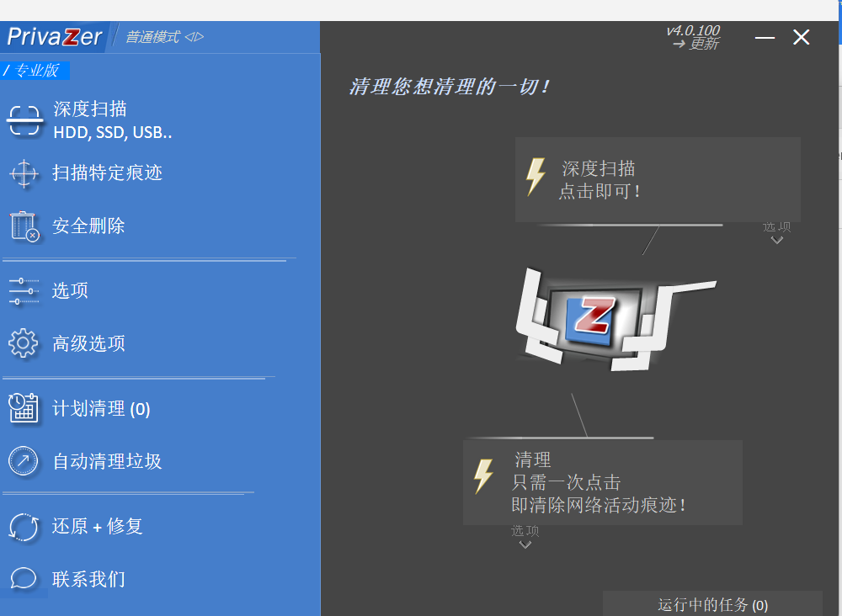Click the lightning bolt in 深度扫描 card

point(536,176)
